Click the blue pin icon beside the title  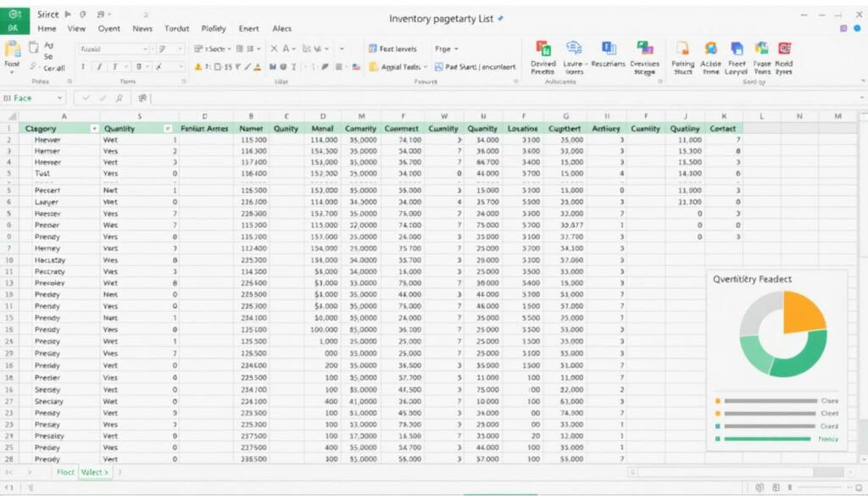tap(500, 19)
